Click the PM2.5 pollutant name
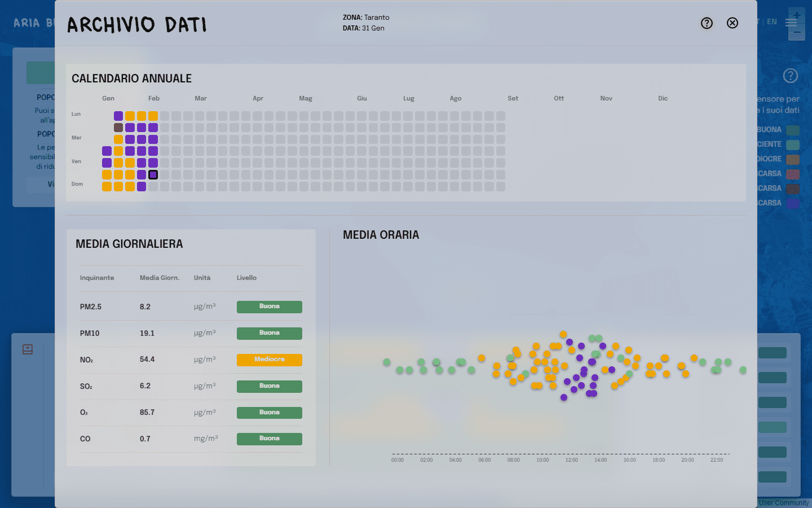The image size is (812, 508). 91,307
